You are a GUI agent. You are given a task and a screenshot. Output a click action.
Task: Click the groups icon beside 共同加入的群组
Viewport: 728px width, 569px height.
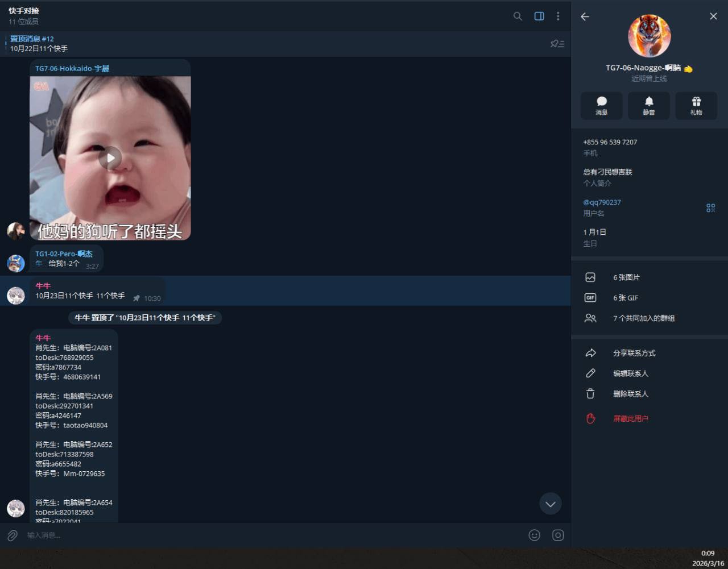point(590,318)
